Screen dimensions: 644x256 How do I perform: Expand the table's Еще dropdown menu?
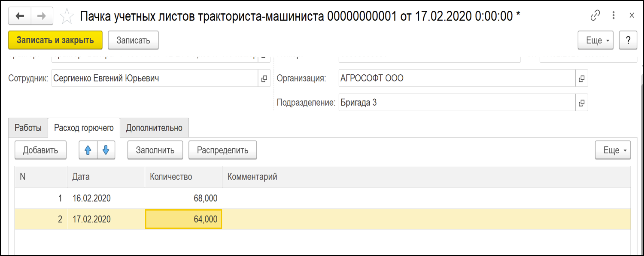(613, 150)
